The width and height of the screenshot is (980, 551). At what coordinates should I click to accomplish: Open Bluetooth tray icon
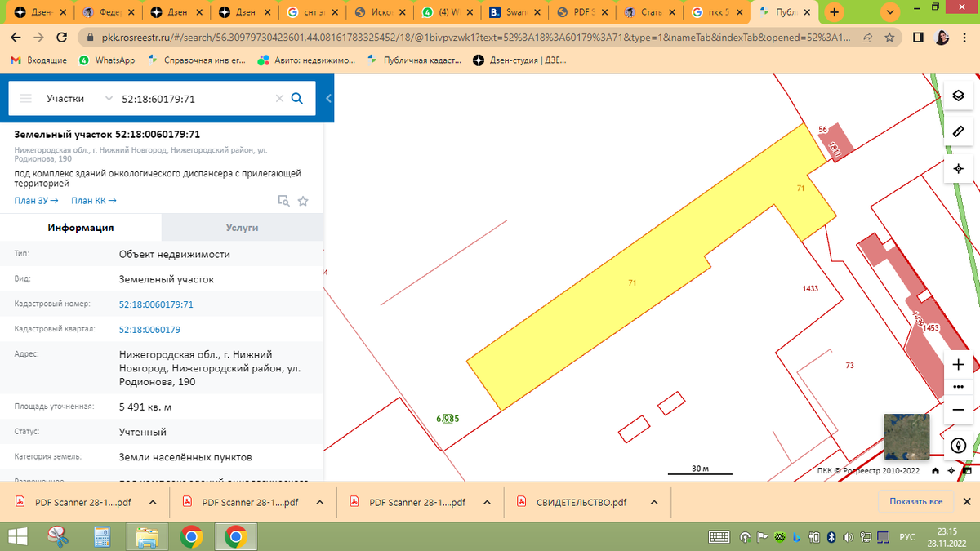click(831, 537)
